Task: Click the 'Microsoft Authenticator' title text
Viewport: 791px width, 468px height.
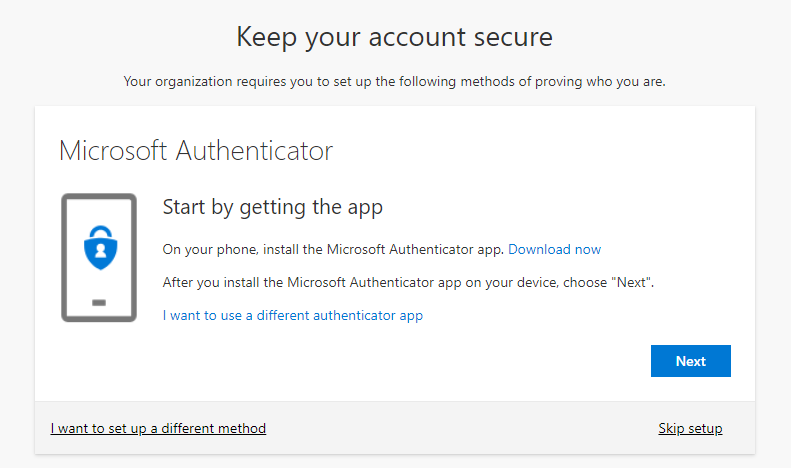Action: point(196,151)
